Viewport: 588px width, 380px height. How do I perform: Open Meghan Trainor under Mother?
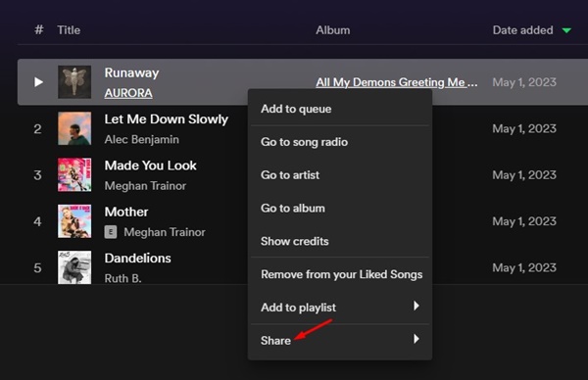click(x=165, y=232)
